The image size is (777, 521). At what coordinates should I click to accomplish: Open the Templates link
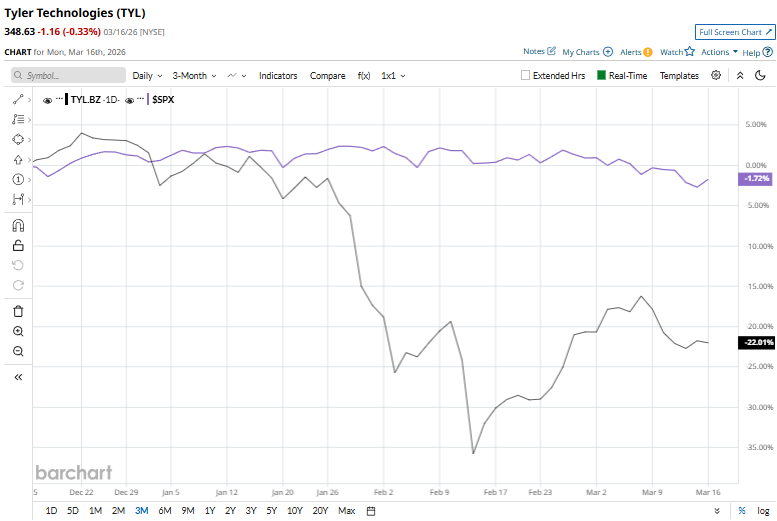[679, 75]
